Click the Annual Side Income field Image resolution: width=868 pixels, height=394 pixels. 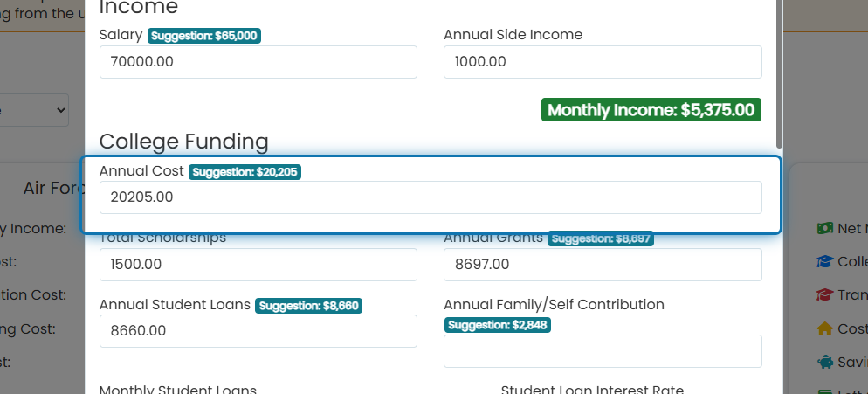tap(603, 62)
